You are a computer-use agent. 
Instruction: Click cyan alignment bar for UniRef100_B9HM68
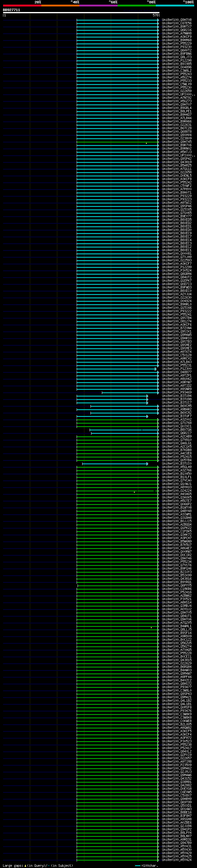click(118, 40)
